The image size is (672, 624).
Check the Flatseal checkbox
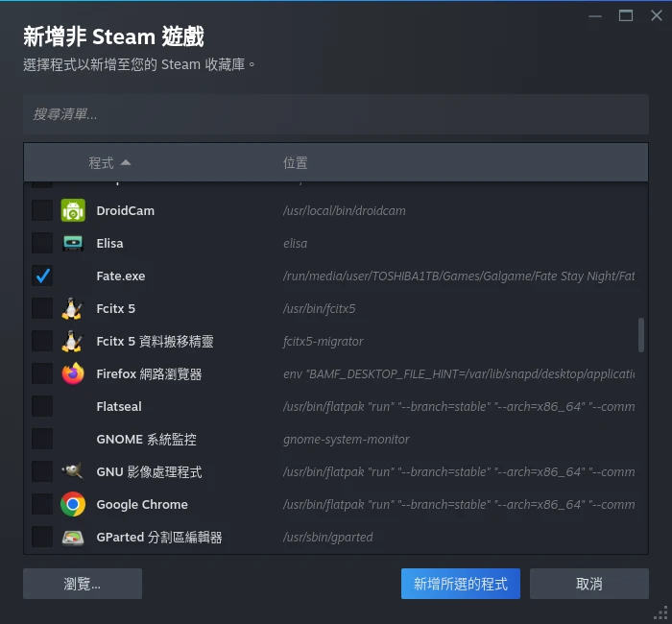point(42,406)
